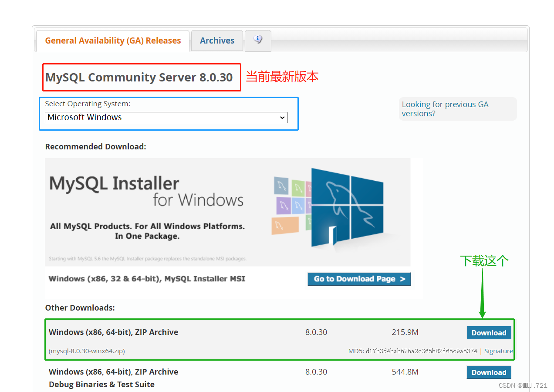Screen dimensions: 554x392
Task: Click the MySQL Community Server 8.0.30 heading
Action: tap(139, 78)
